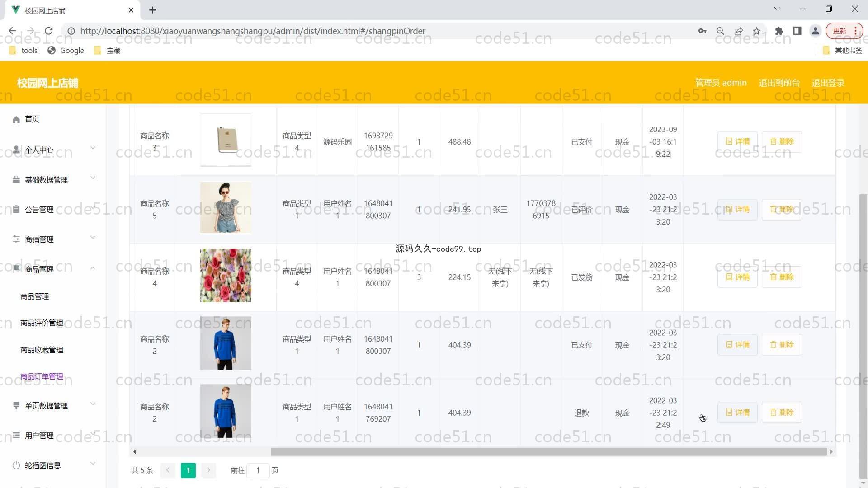Viewport: 868px width, 488px height.
Task: Click the browser back arrow
Action: 12,31
